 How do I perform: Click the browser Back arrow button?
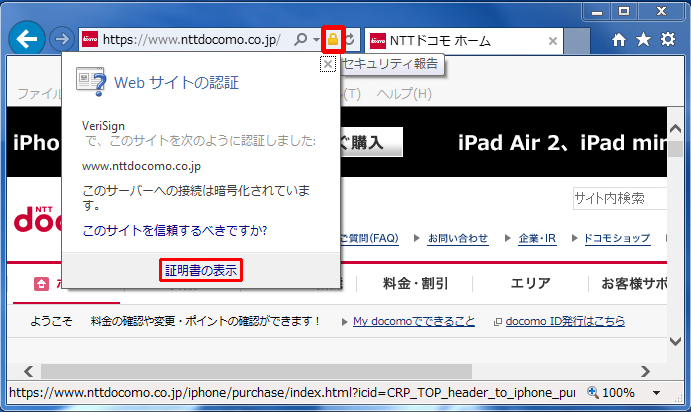pos(29,40)
